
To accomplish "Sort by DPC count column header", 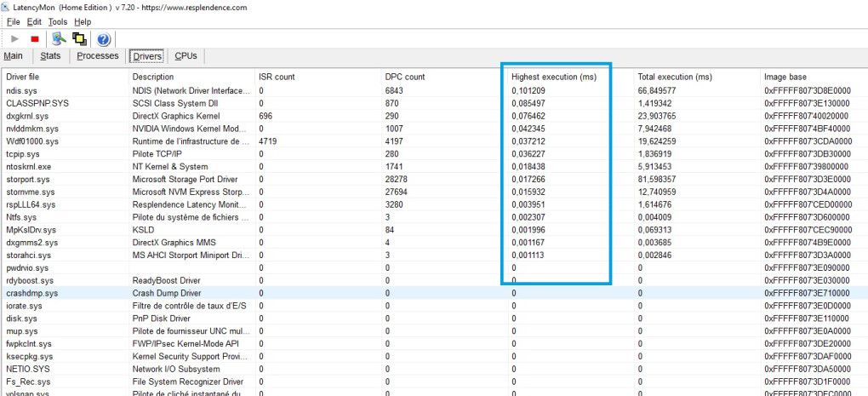I will click(405, 77).
